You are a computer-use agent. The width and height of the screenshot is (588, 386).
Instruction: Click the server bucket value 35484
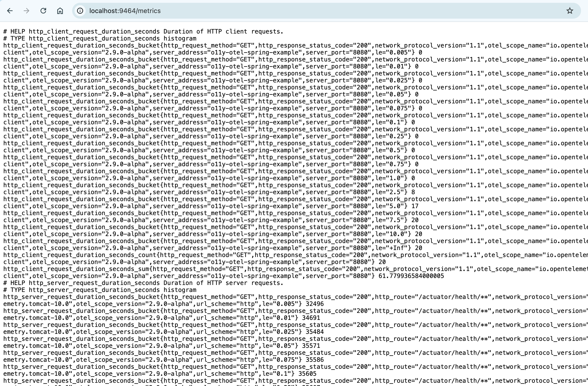[x=315, y=332]
